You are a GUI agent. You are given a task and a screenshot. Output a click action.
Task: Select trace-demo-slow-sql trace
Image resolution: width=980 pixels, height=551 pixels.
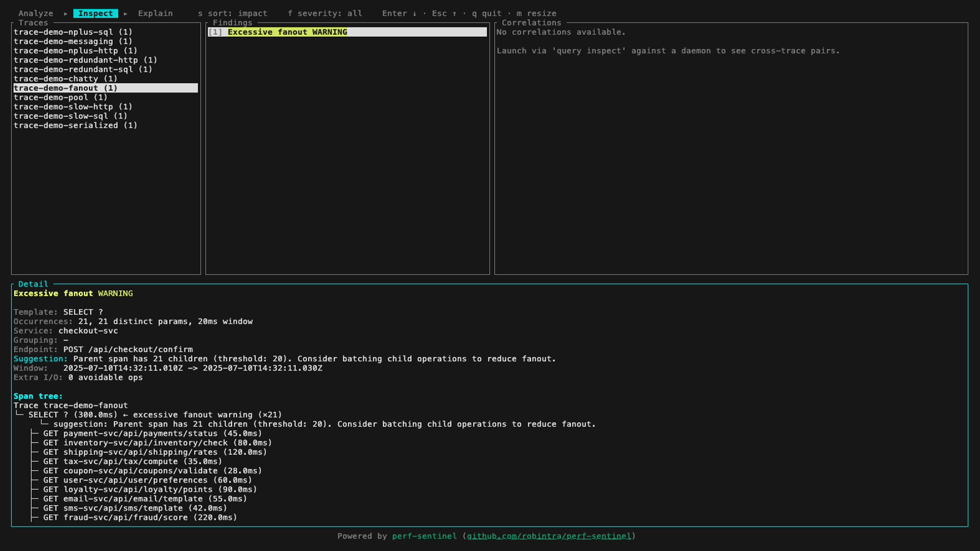(105, 116)
